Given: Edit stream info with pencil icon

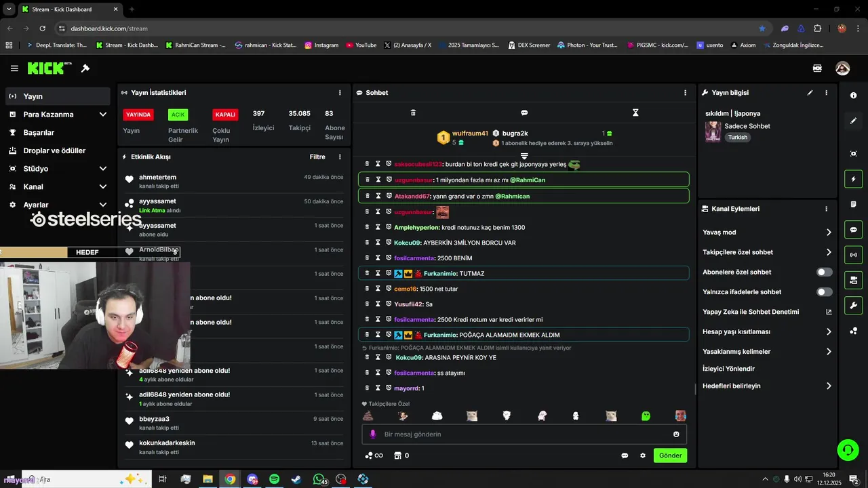Looking at the screenshot, I should pyautogui.click(x=810, y=93).
